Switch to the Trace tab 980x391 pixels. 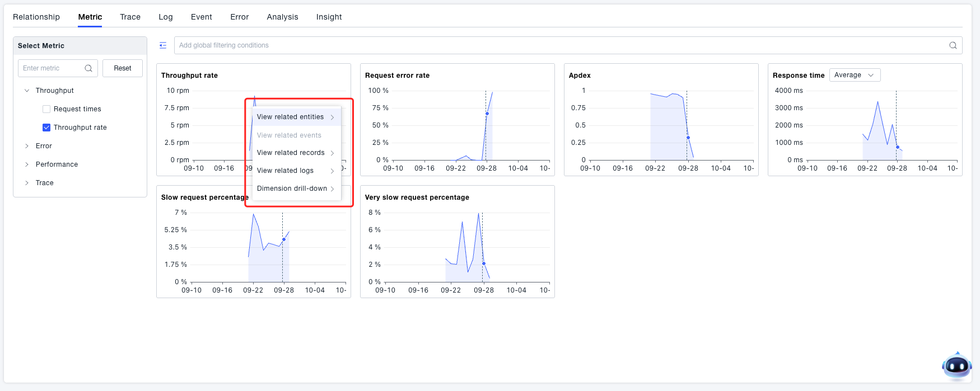click(130, 17)
